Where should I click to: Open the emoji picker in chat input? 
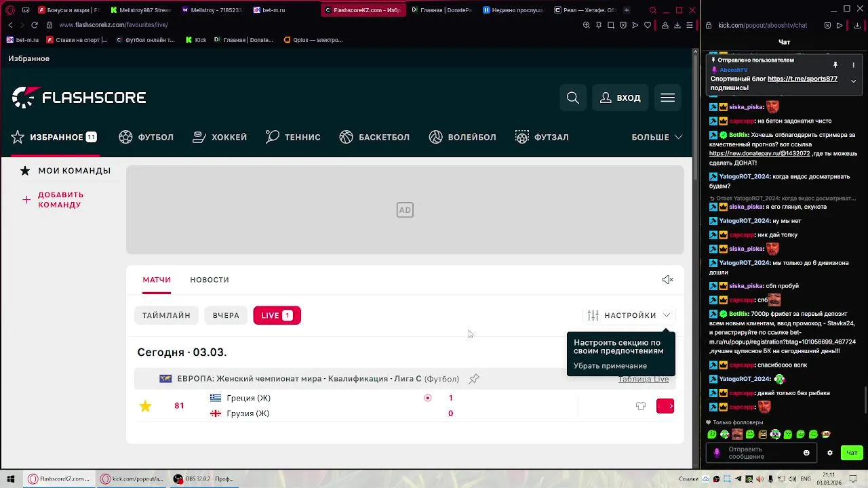[x=806, y=453]
